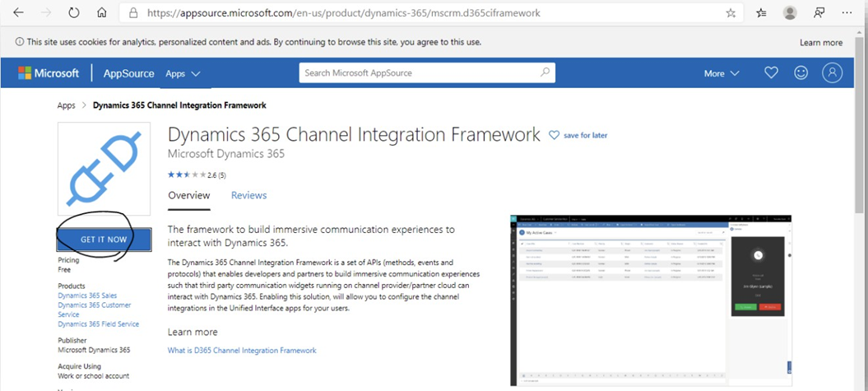
Task: Click the GET IT NOW button
Action: pos(104,240)
